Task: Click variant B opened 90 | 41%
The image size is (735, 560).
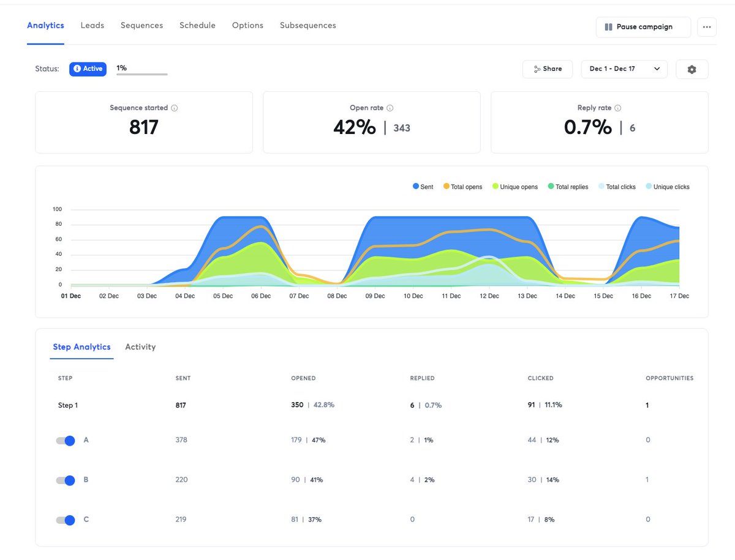Action: (307, 480)
